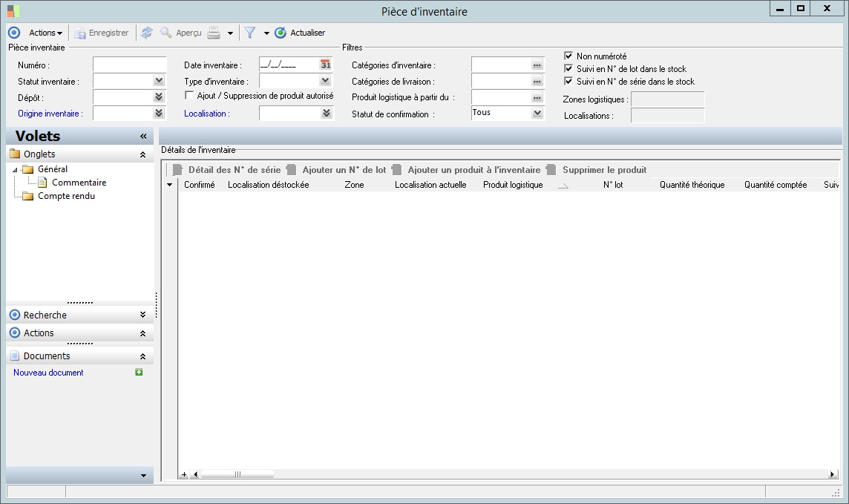Click the horizontal scrollbar thumb
The width and height of the screenshot is (849, 504).
(237, 475)
